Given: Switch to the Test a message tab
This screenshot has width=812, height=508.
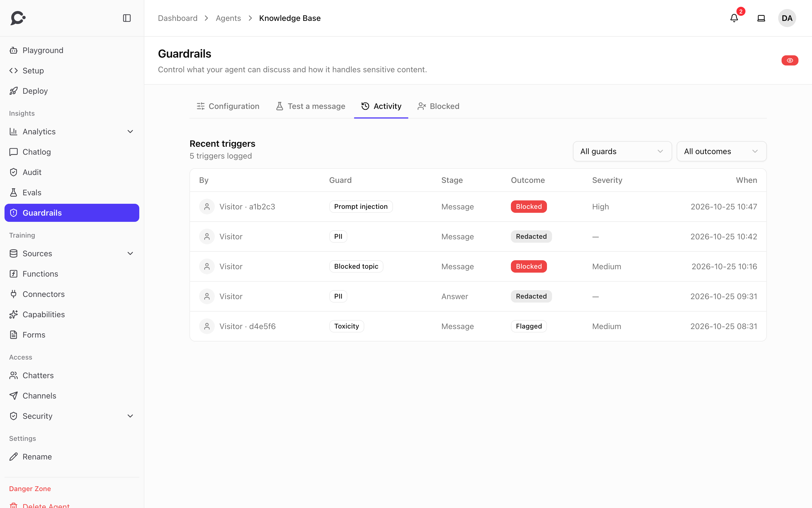Looking at the screenshot, I should 310,106.
